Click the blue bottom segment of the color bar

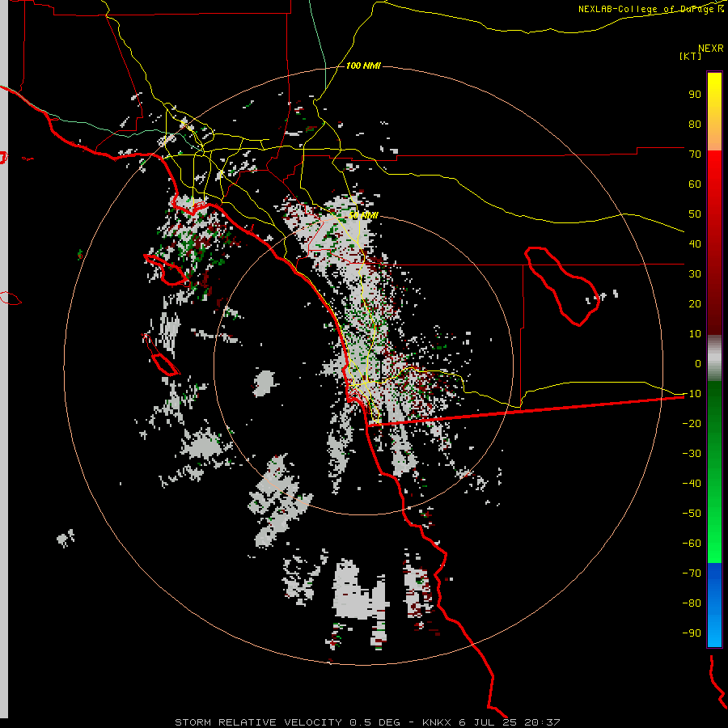pyautogui.click(x=714, y=605)
